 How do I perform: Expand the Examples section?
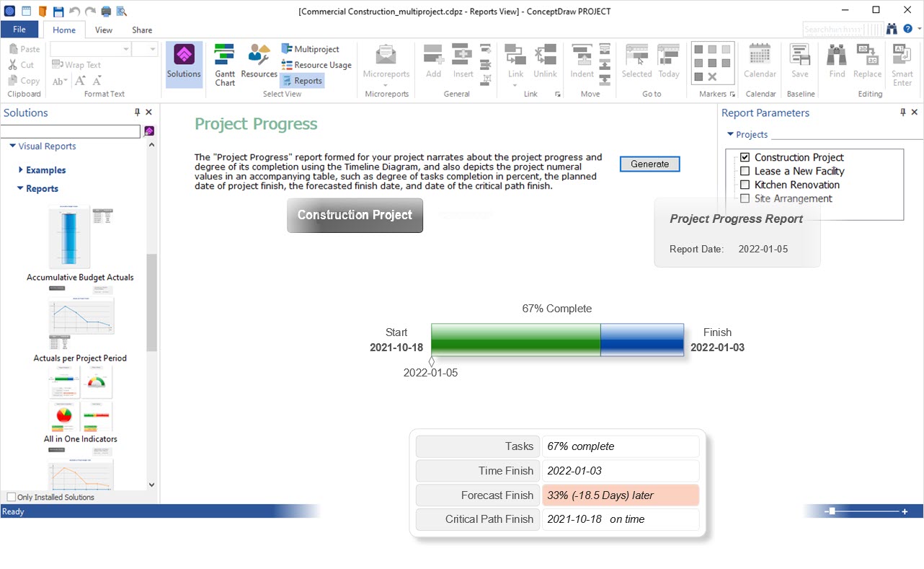pos(20,170)
